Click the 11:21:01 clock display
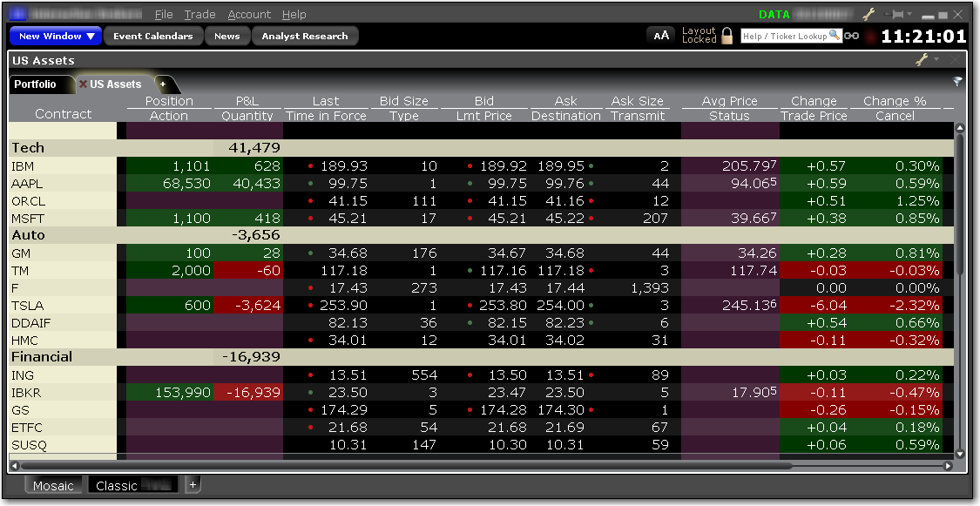The image size is (980, 506). (x=923, y=37)
